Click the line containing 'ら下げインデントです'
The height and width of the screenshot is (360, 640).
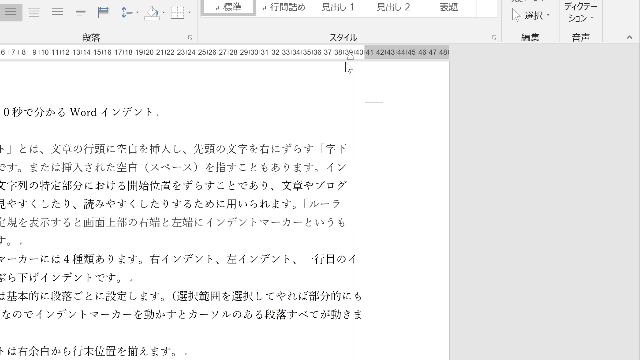coord(67,278)
